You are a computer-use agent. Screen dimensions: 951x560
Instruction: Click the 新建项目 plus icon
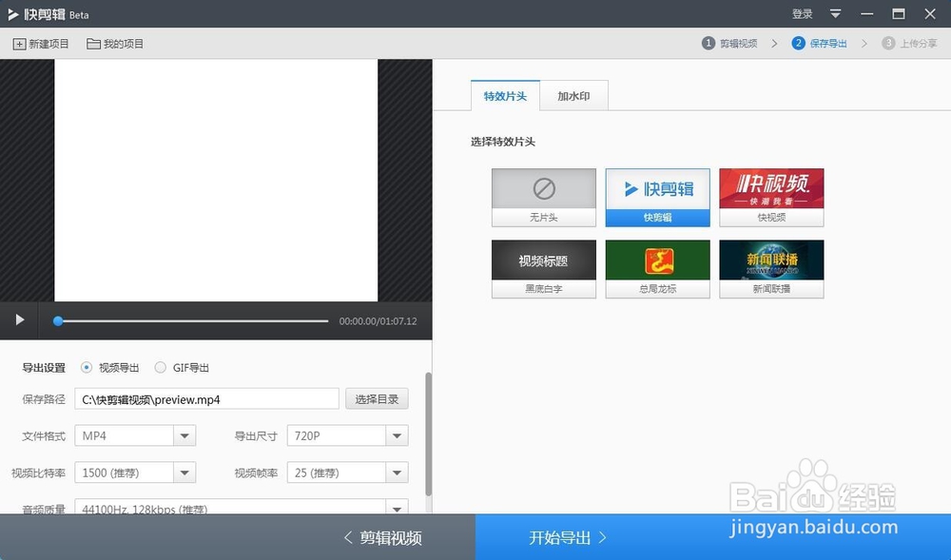click(19, 44)
